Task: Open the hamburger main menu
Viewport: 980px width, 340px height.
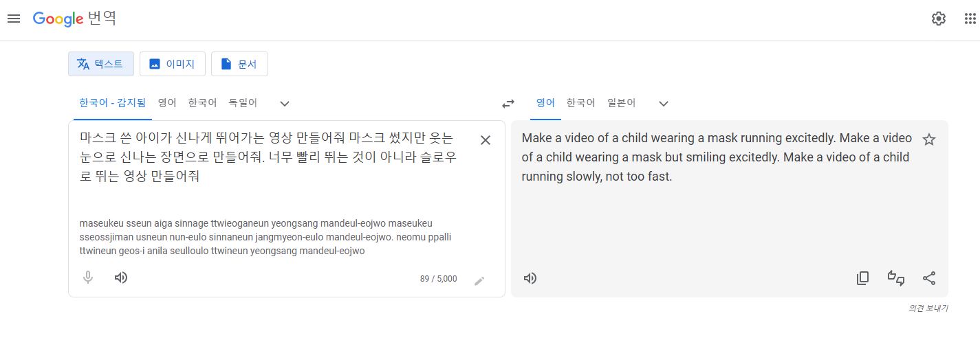Action: point(14,19)
